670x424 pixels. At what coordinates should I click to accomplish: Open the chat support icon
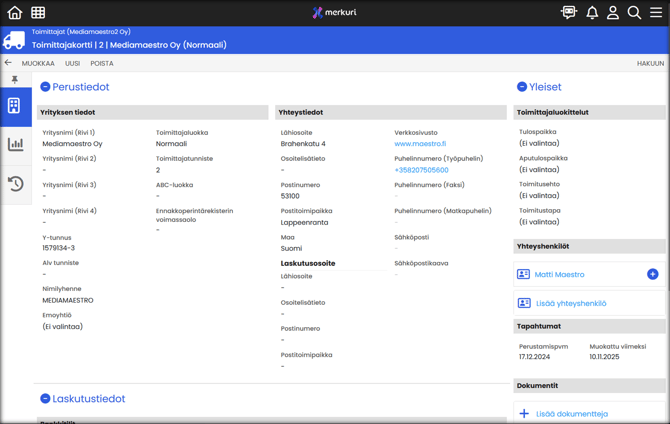point(568,13)
